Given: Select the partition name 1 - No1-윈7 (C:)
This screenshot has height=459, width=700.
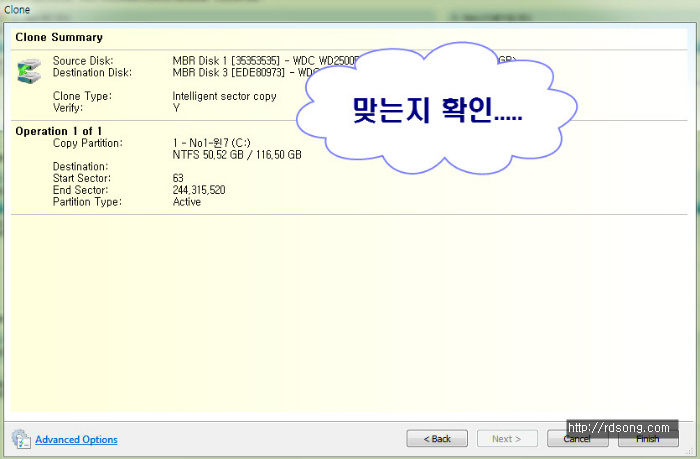Looking at the screenshot, I should click(x=212, y=143).
